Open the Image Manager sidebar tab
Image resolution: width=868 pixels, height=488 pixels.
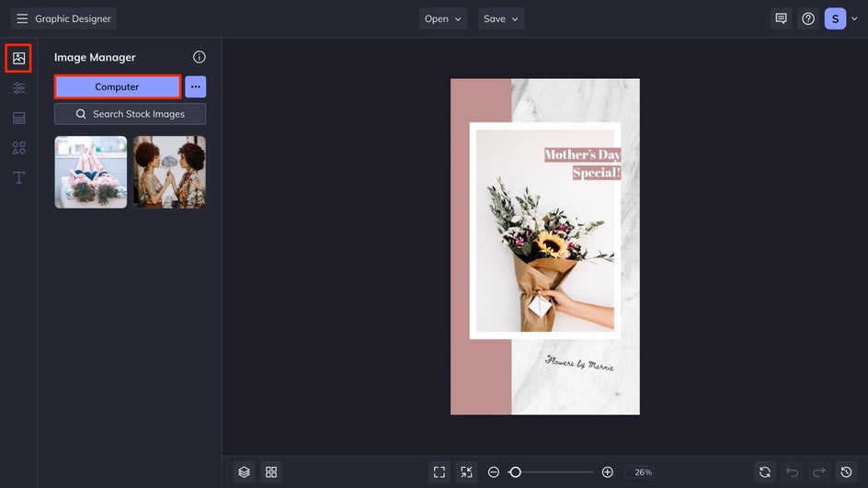tap(18, 58)
